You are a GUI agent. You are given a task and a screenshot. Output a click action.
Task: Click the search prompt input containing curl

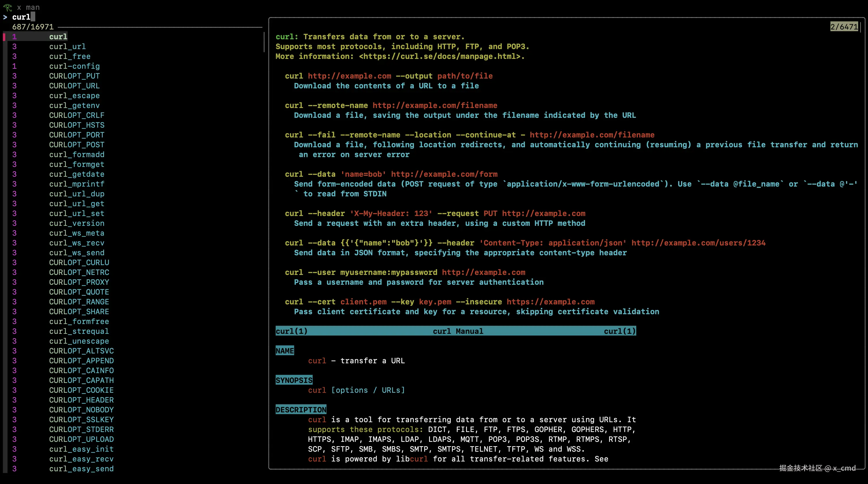pos(22,17)
